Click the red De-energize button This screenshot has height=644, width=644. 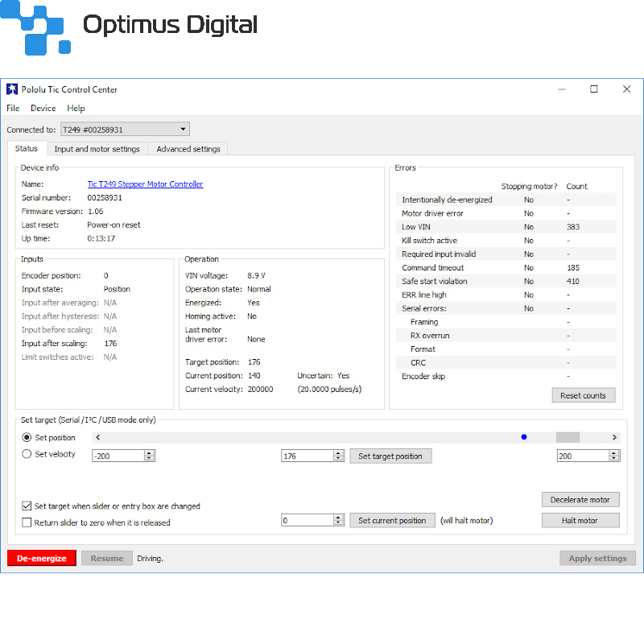coord(42,558)
